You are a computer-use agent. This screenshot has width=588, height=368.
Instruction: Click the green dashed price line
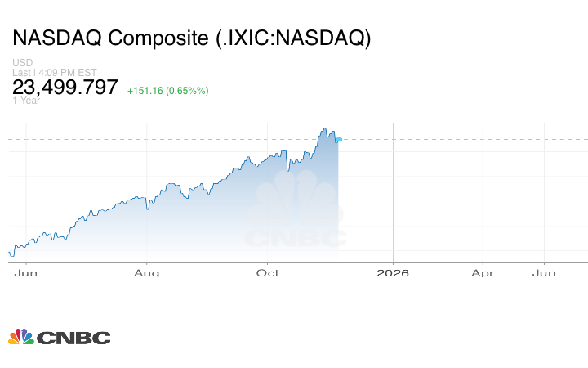(x=457, y=139)
